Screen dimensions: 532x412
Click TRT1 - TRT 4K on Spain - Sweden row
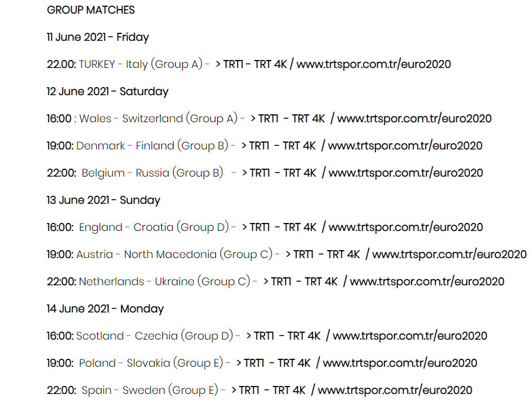[x=272, y=390]
